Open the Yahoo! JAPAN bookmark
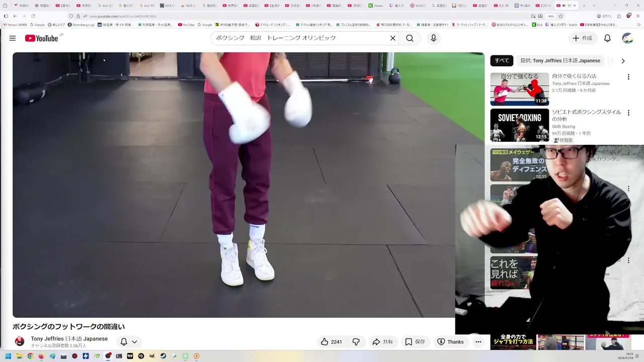The height and width of the screenshot is (362, 644). click(16, 25)
